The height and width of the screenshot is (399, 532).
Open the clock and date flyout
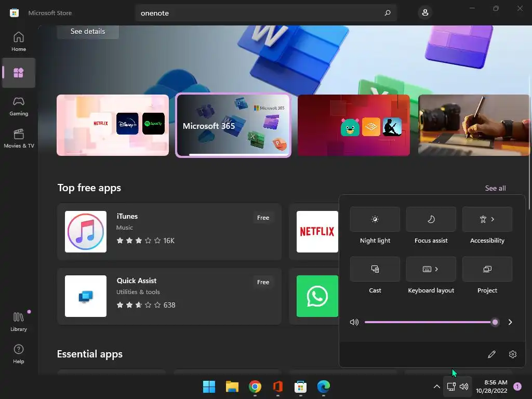point(491,387)
